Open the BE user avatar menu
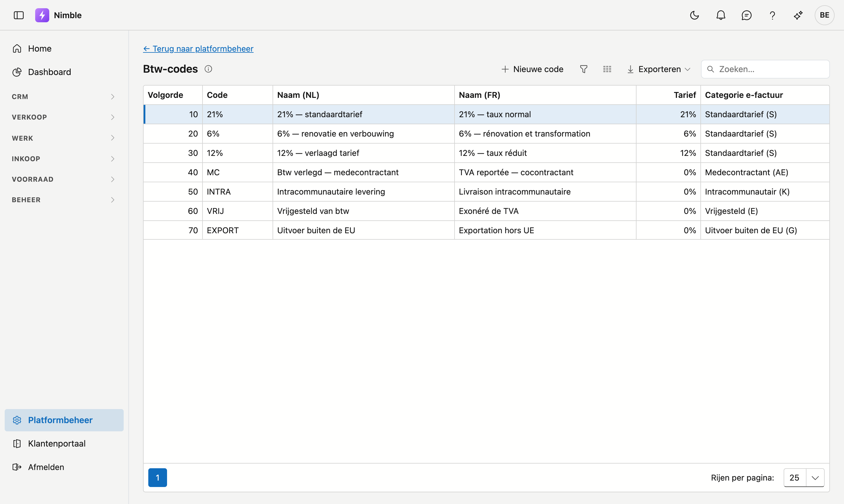 (x=825, y=15)
